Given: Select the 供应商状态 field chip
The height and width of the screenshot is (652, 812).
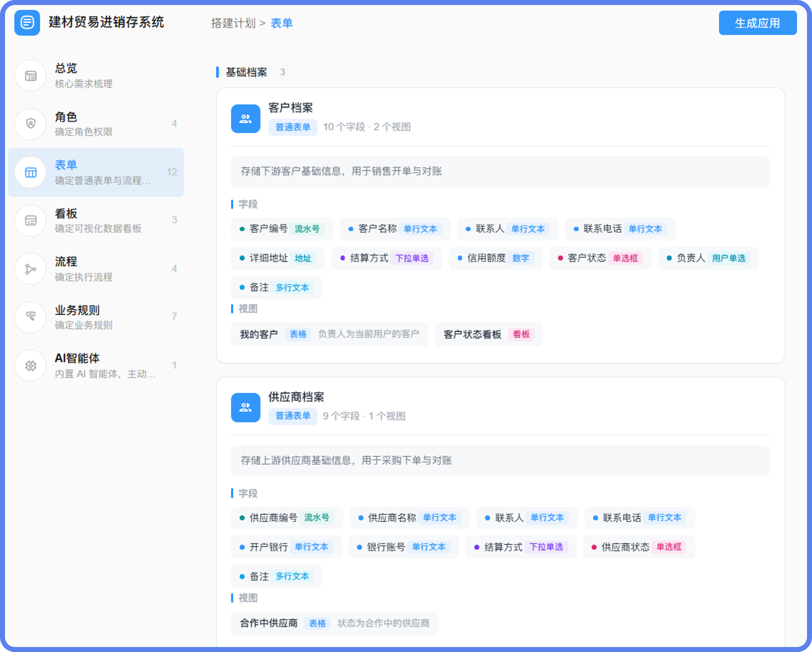Looking at the screenshot, I should coord(639,546).
